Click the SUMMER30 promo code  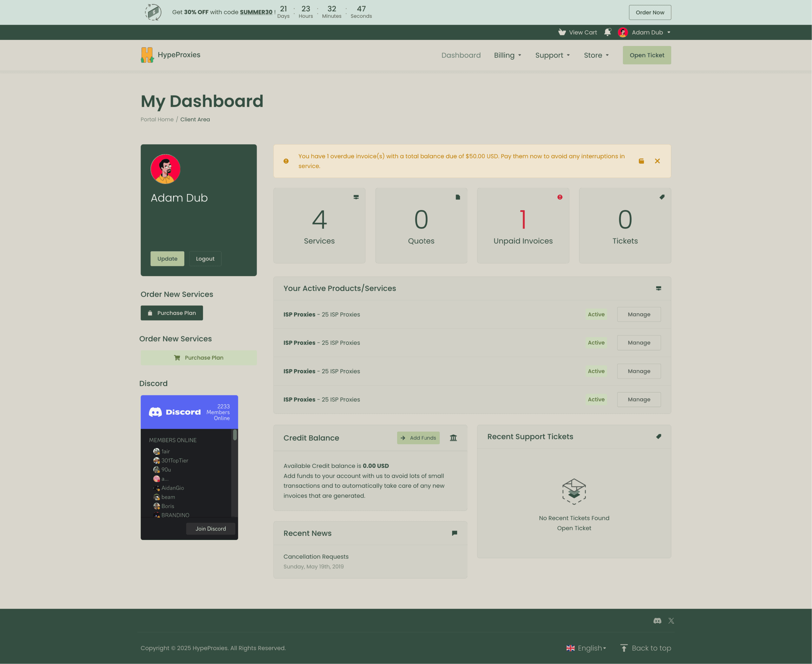pyautogui.click(x=256, y=12)
